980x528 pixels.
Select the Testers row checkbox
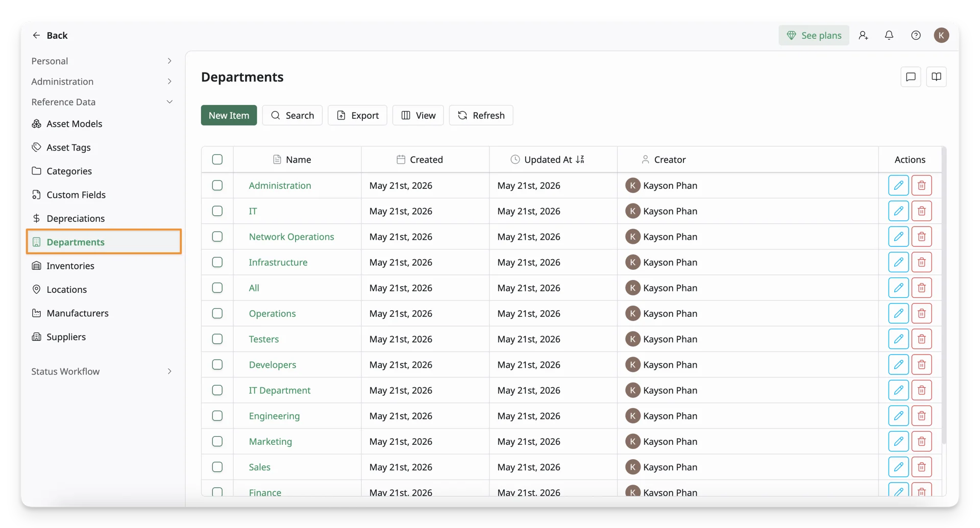tap(217, 339)
